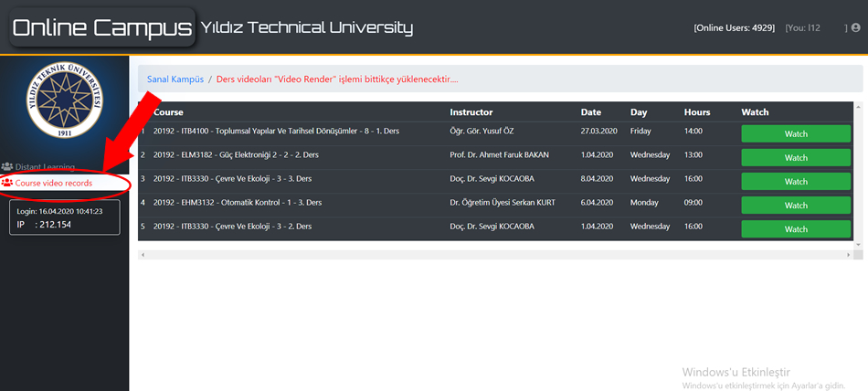
Task: Click the user profile icon in header
Action: (855, 28)
